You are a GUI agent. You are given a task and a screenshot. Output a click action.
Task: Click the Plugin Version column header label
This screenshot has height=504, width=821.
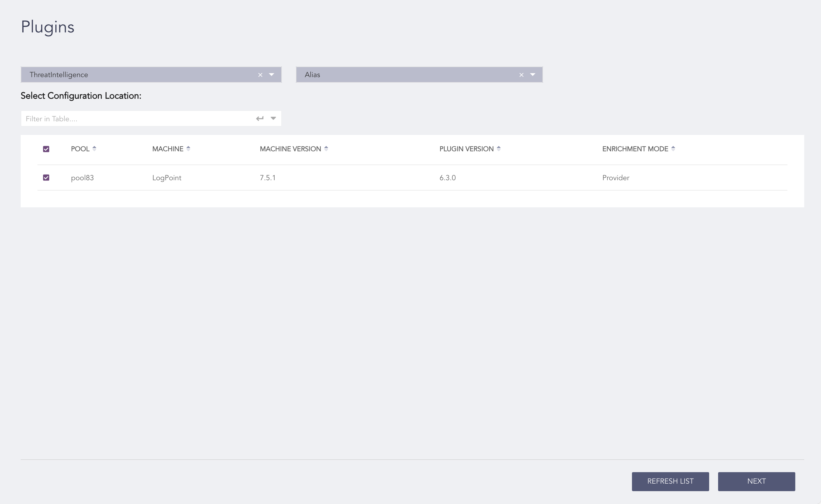(466, 149)
